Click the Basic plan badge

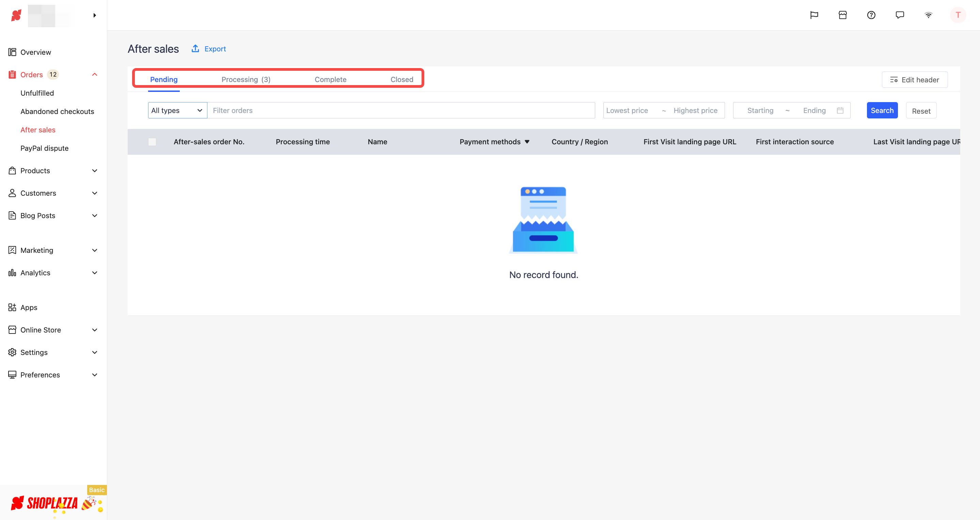click(97, 490)
